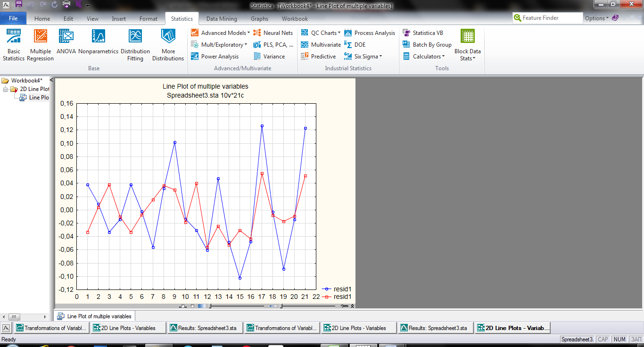Open Block Data Stats dropdown
Viewport: 644px width, 347px height.
468,45
